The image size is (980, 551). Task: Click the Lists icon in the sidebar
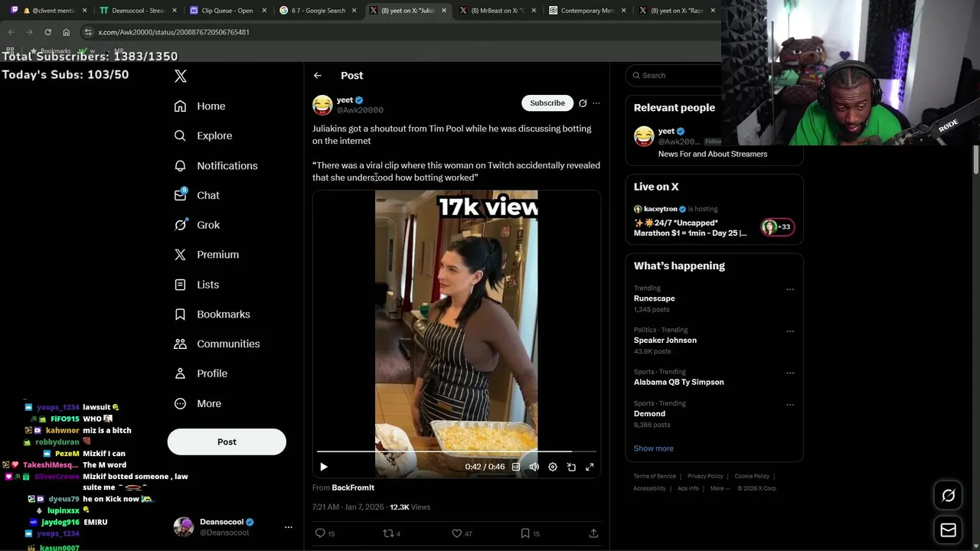tap(180, 285)
